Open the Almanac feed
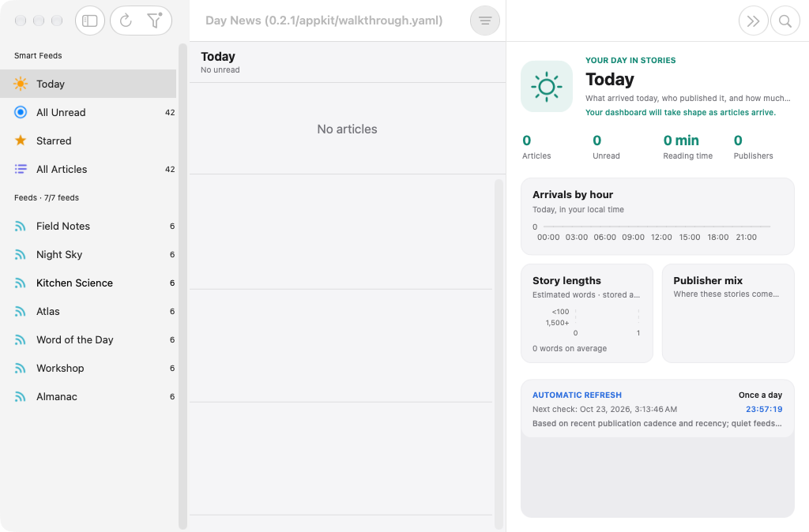The image size is (809, 532). pos(88,396)
